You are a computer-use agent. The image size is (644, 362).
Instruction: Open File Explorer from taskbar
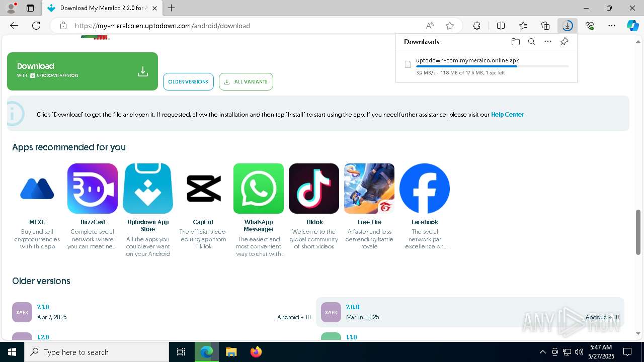tap(231, 352)
